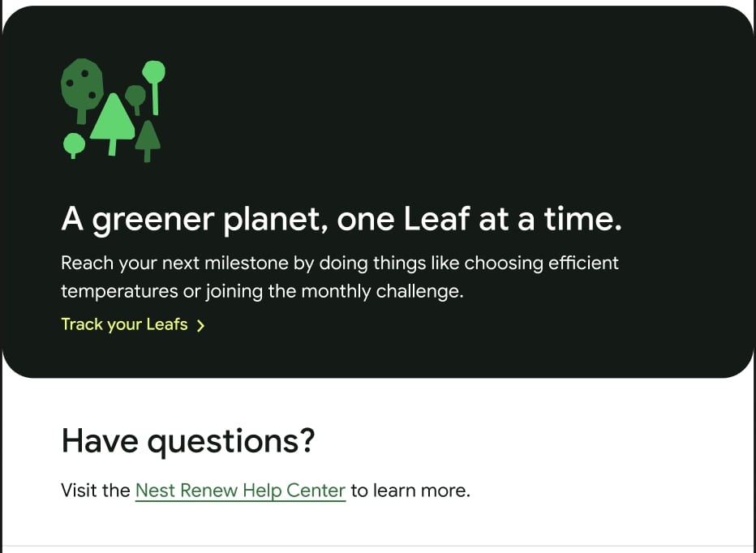Image resolution: width=756 pixels, height=553 pixels.
Task: Visit the Nest Renew Help Center link
Action: coord(240,491)
